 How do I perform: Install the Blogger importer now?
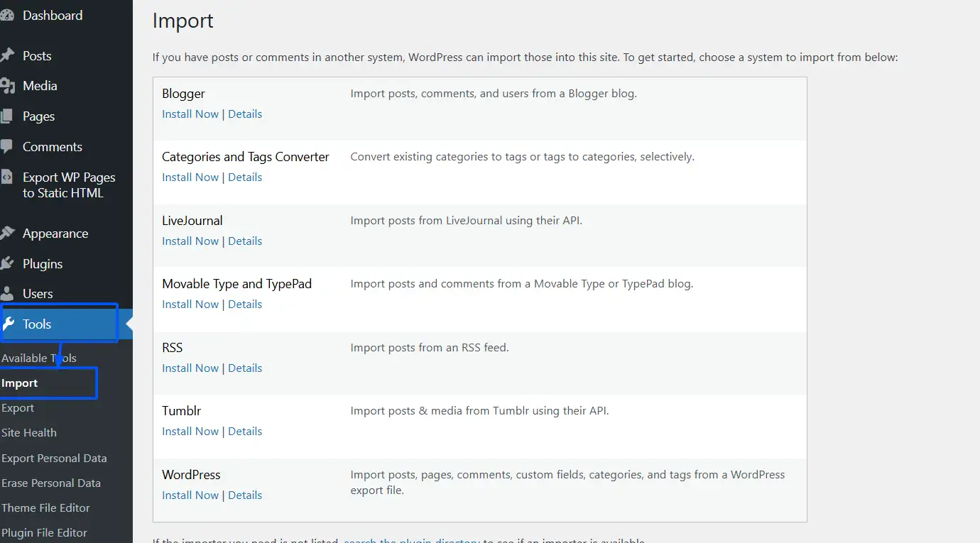(190, 114)
